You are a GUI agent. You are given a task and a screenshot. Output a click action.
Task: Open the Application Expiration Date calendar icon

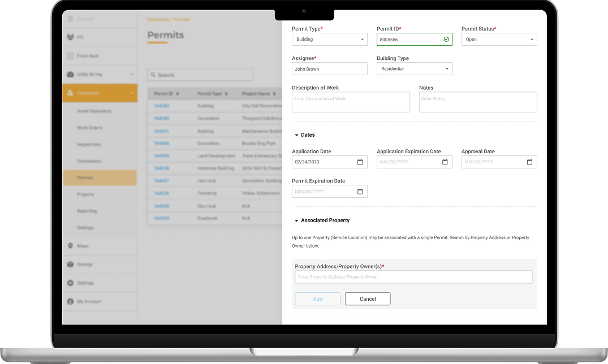(445, 162)
